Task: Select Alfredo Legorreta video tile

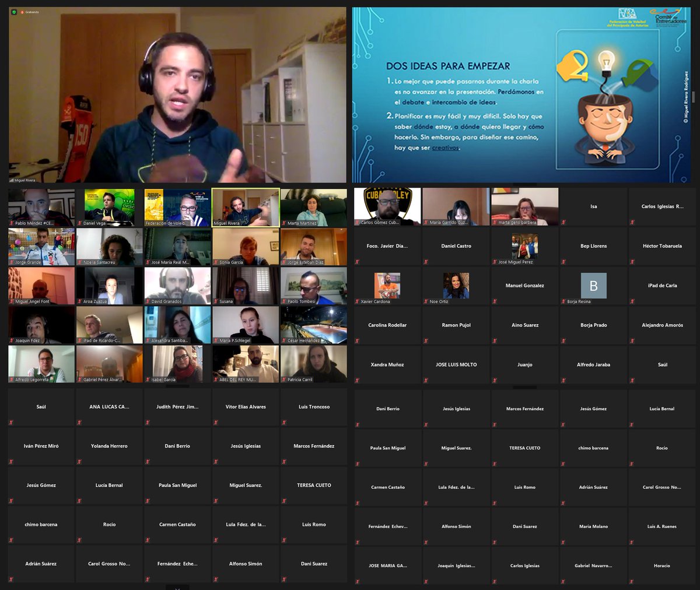Action: click(41, 364)
